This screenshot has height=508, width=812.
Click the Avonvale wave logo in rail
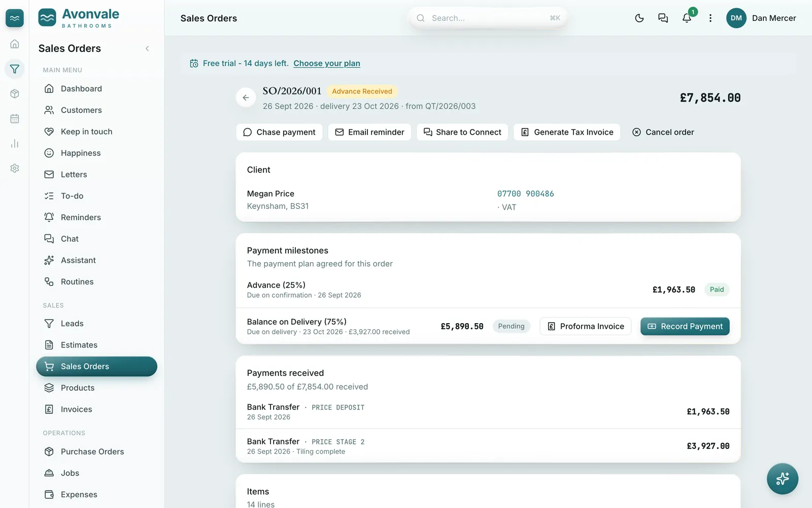(15, 18)
